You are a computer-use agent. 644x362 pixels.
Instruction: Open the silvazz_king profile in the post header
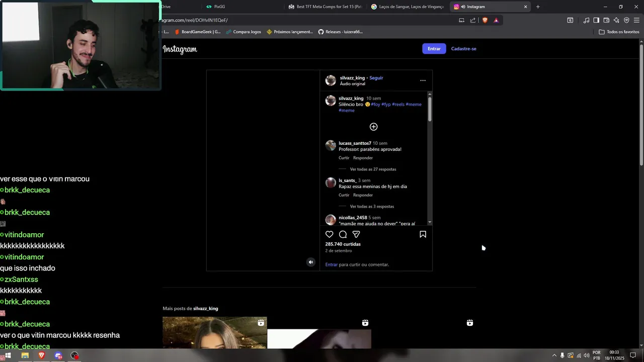click(x=352, y=78)
